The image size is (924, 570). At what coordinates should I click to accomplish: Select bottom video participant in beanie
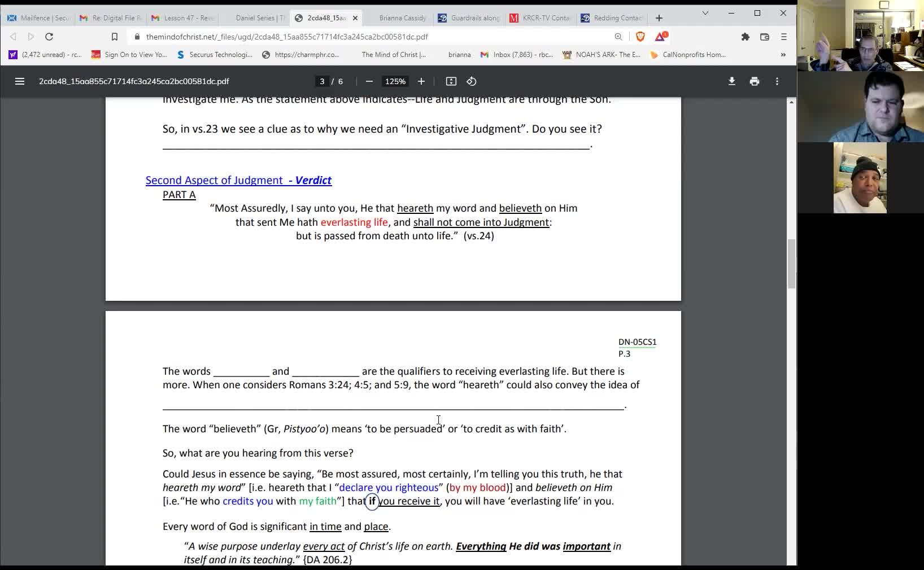(x=860, y=178)
